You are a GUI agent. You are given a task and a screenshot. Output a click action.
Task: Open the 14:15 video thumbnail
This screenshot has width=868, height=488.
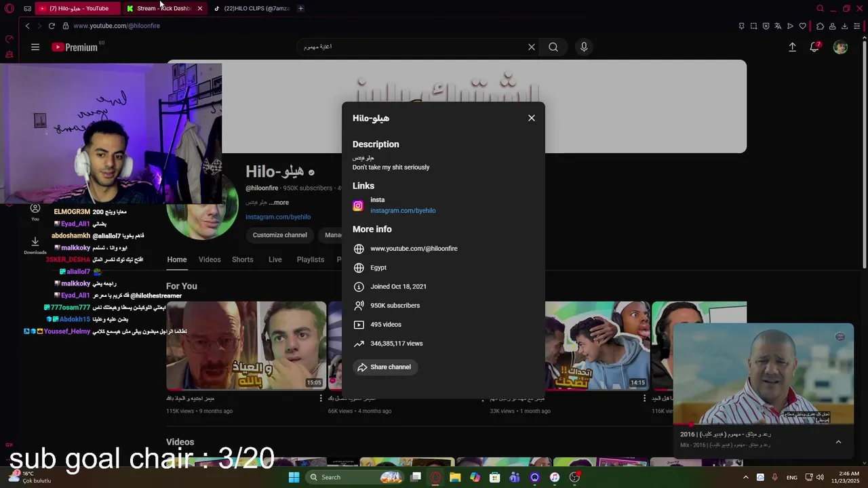coord(597,346)
